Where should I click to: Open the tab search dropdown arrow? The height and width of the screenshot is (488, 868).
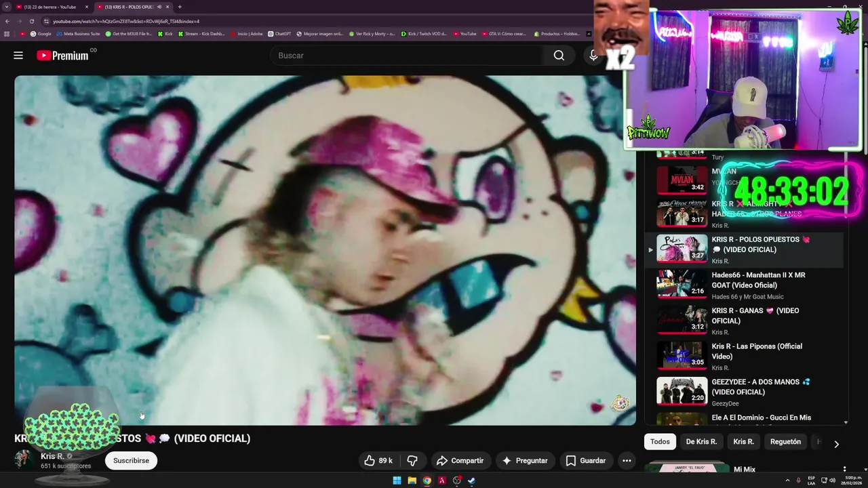pyautogui.click(x=6, y=7)
